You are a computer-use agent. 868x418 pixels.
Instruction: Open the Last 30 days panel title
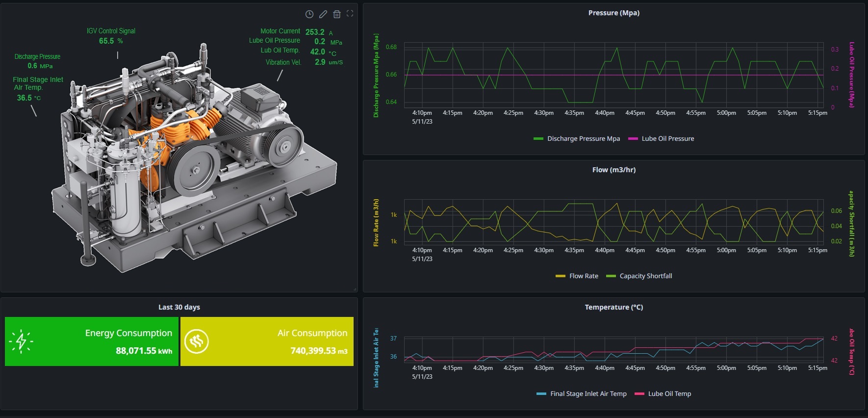pos(179,308)
